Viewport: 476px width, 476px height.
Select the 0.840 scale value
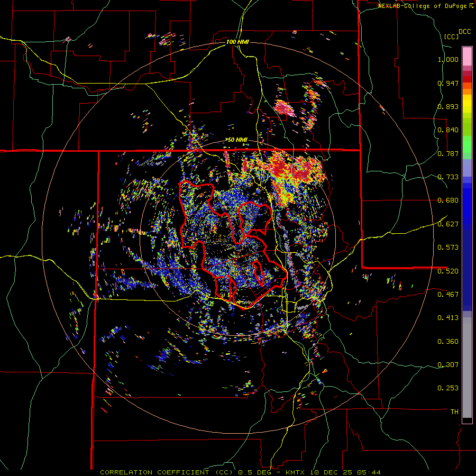tap(448, 130)
